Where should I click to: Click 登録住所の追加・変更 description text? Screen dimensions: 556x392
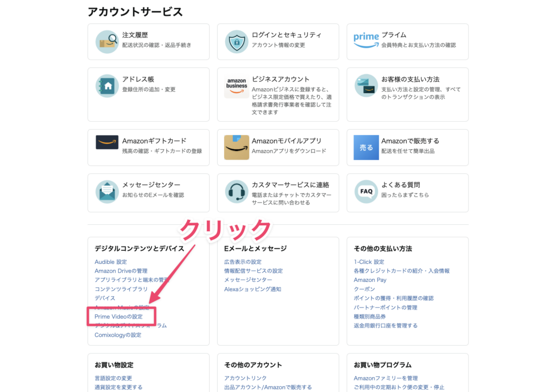(149, 90)
